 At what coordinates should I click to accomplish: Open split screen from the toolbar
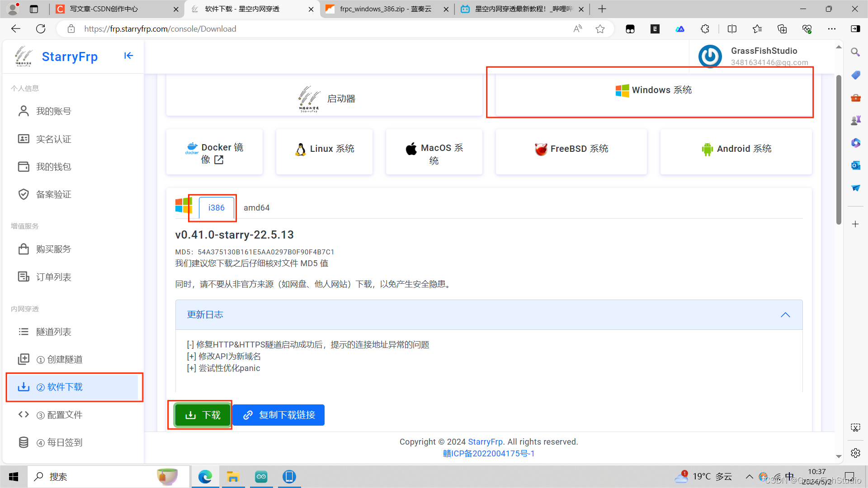click(732, 28)
